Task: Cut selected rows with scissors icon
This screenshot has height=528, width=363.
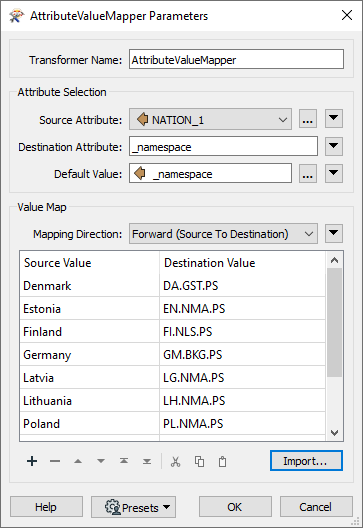Action: pos(175,461)
